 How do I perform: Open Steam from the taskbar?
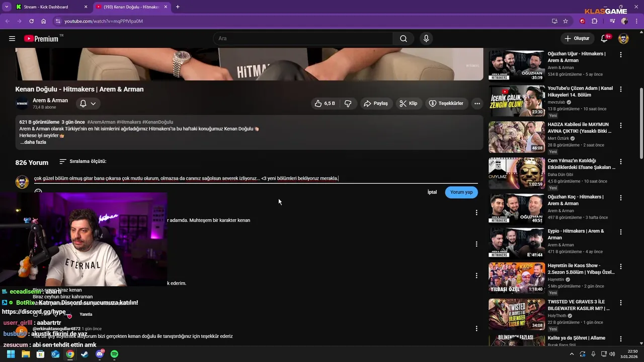pyautogui.click(x=85, y=354)
